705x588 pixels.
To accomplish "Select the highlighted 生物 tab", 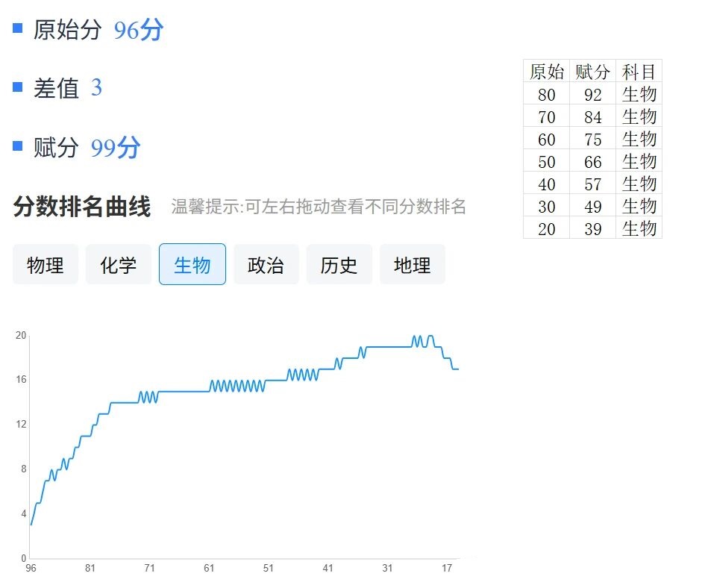I will tap(192, 265).
